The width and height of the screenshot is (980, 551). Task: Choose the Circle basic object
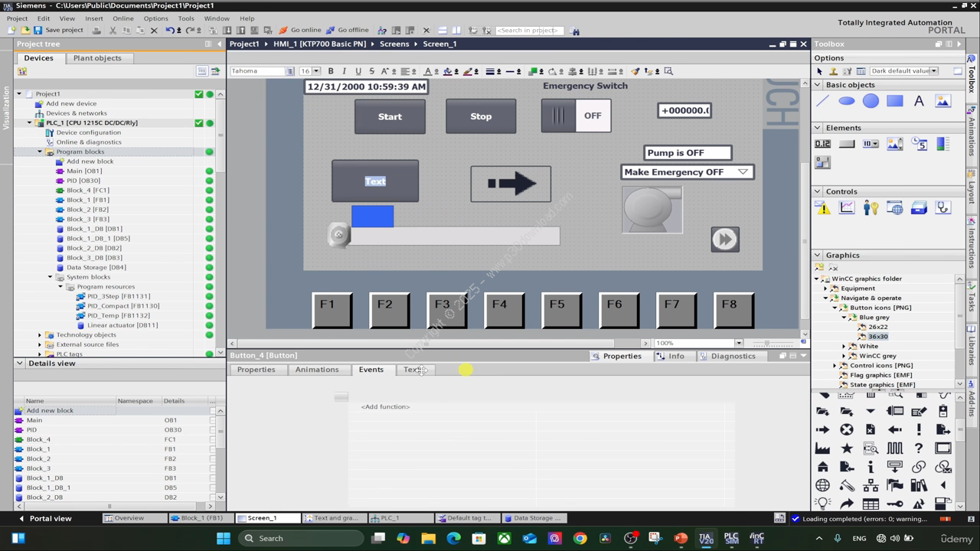point(871,101)
